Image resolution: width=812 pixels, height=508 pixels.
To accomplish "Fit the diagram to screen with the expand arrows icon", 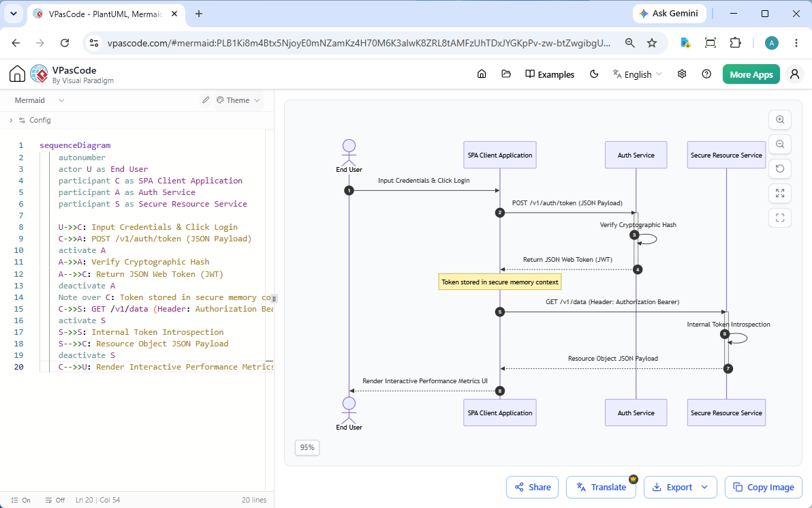I will pyautogui.click(x=780, y=194).
